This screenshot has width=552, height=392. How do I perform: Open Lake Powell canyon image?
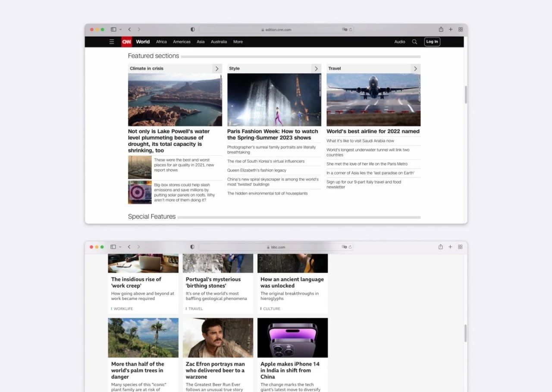point(175,100)
